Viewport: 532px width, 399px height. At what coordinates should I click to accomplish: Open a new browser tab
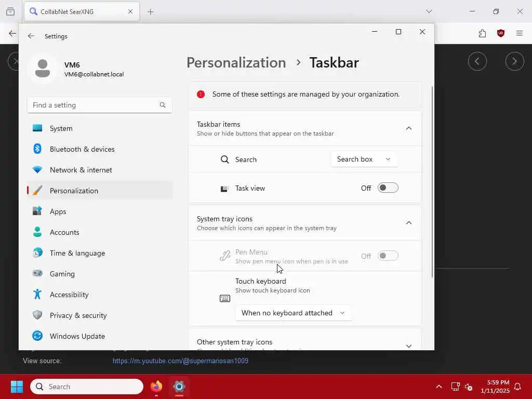pos(151,12)
